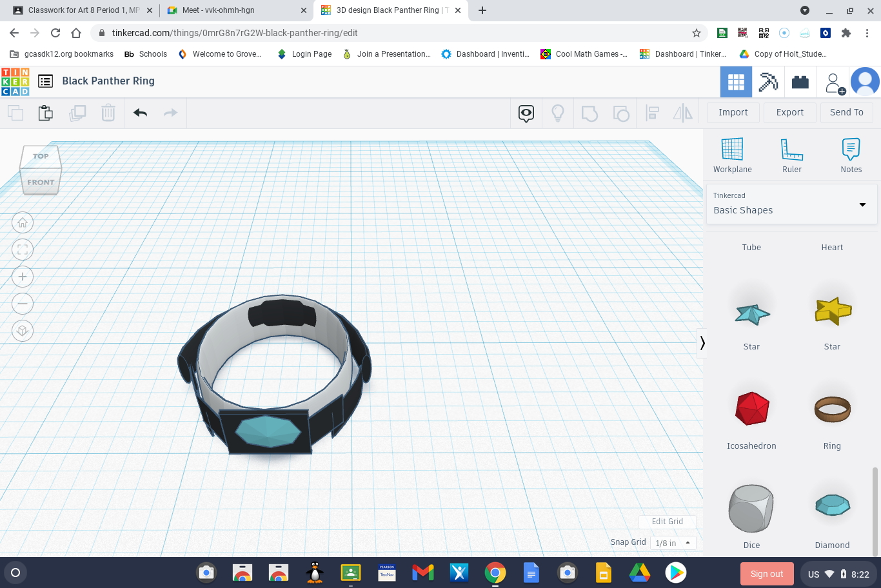Screen dimensions: 881x588
Task: Open the ChromeOS launcher circle
Action: (x=15, y=573)
